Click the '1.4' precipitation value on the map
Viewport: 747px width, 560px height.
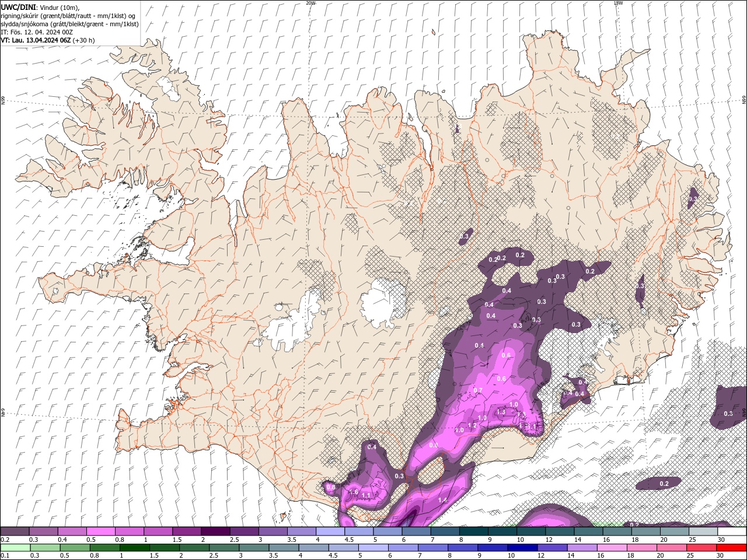pyautogui.click(x=442, y=500)
